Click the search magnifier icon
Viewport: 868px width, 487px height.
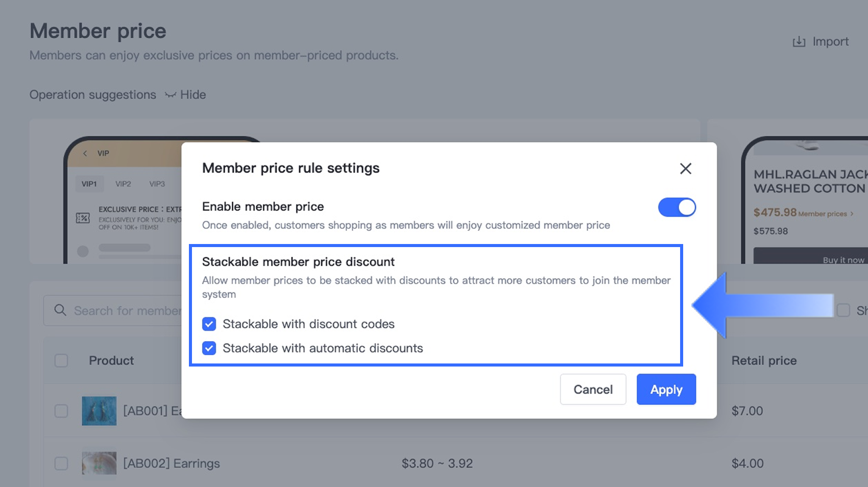[60, 310]
